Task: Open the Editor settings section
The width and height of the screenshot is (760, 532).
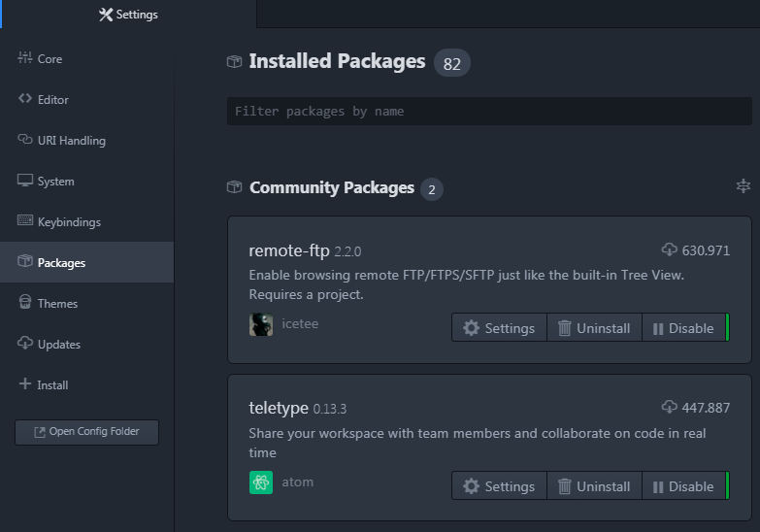Action: coord(87,99)
